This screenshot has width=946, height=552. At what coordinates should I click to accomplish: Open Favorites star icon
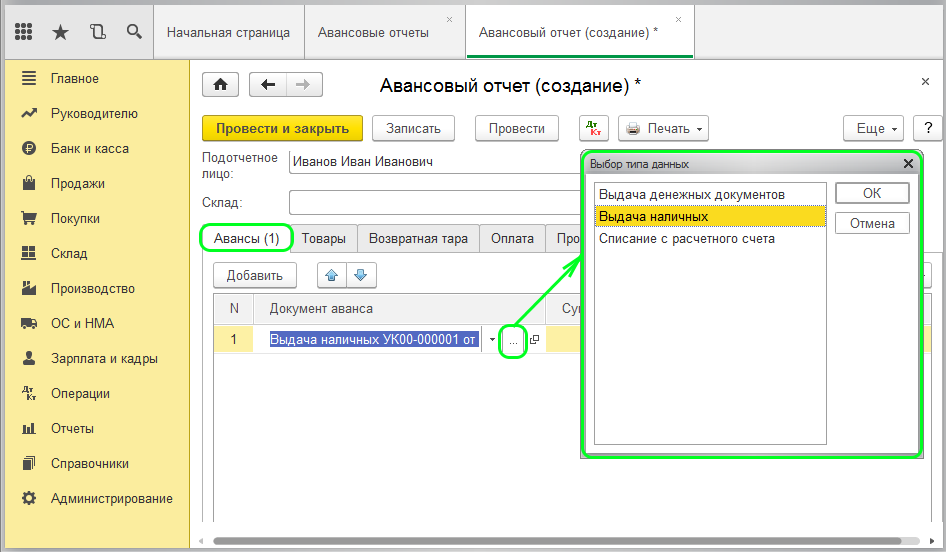(60, 32)
